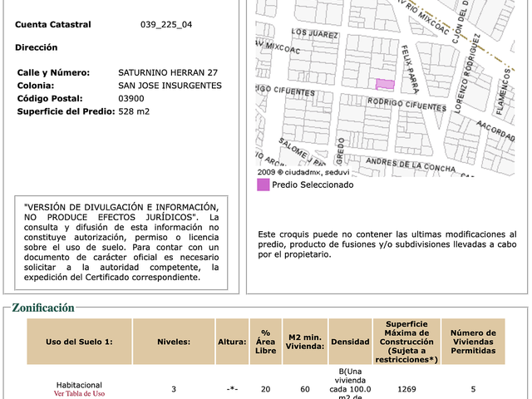Click the 'M2 min. Vivienda:' column header
This screenshot has width=532, height=399.
(305, 342)
